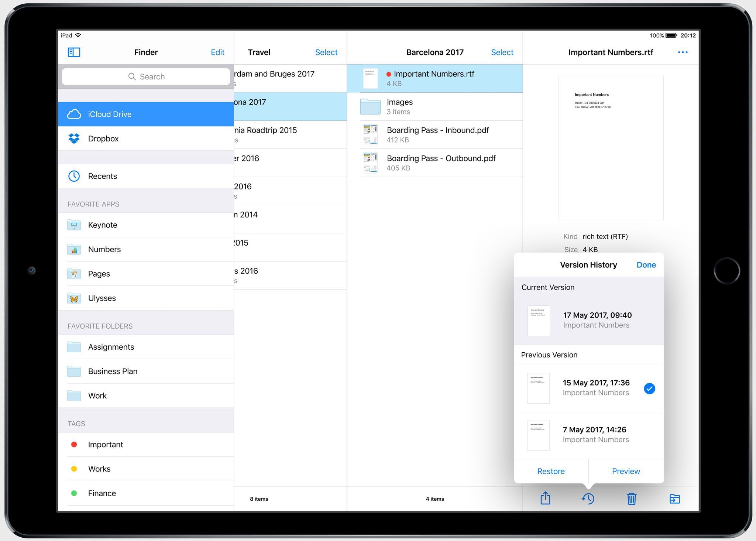Click Select button in Barcelona 2017 panel
Viewport: 756px width, 541px height.
(501, 52)
